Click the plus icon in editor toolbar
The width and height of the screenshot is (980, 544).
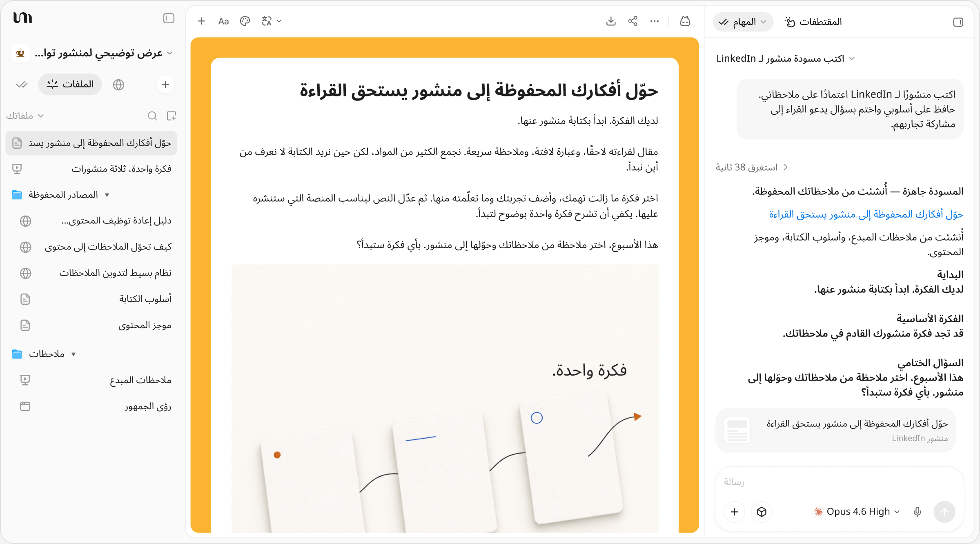[201, 21]
